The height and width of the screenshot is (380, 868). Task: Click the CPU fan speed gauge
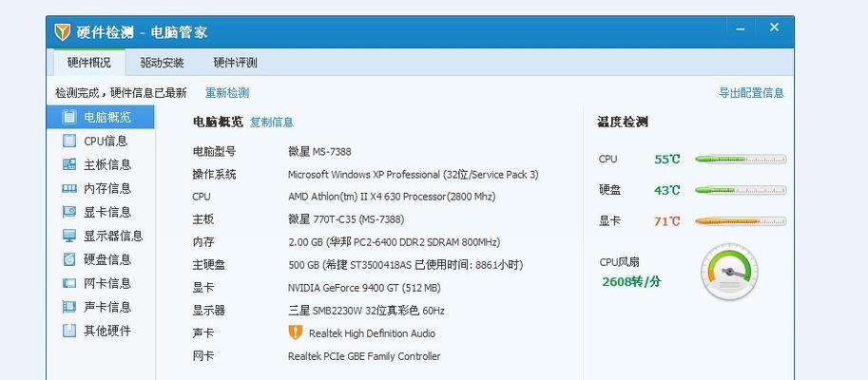(x=729, y=272)
